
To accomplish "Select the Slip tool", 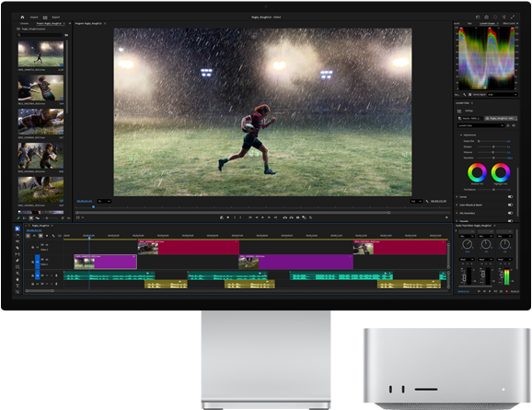I will click(x=17, y=254).
